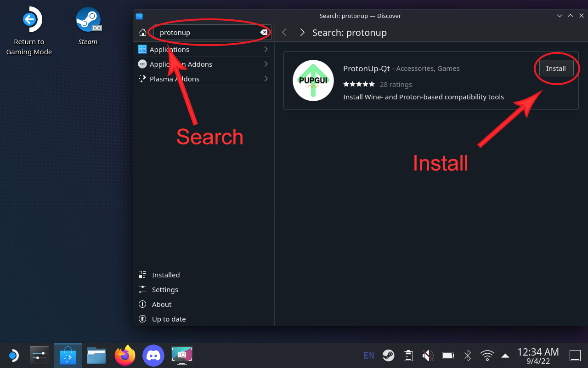Click the "Accessories, Games" category text

point(428,69)
